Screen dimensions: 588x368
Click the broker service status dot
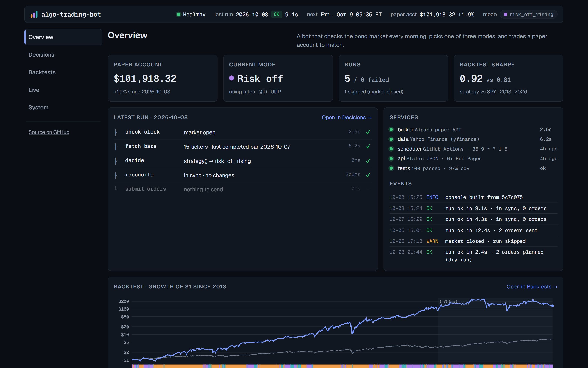click(x=391, y=129)
